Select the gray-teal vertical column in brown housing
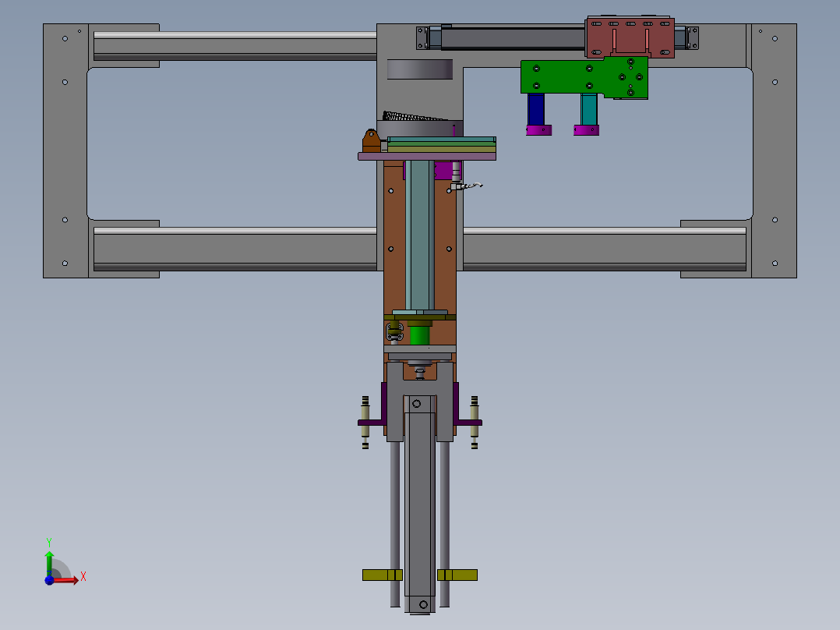This screenshot has width=840, height=630. click(419, 235)
